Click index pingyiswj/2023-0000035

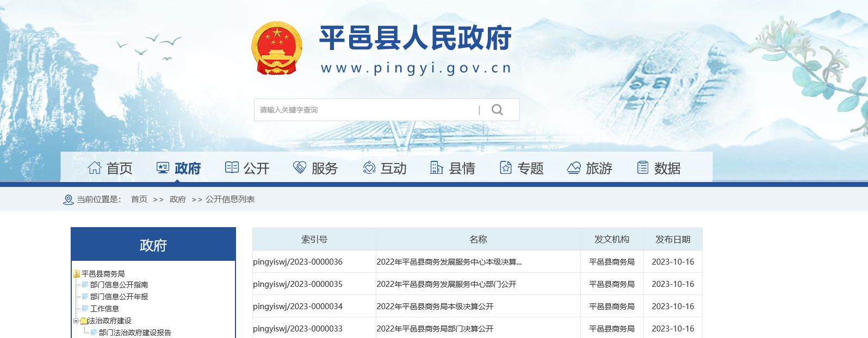coord(298,284)
